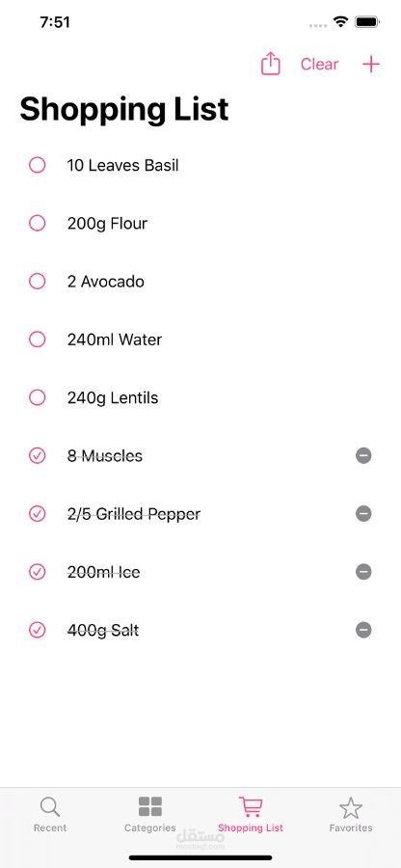This screenshot has width=401, height=868.
Task: Select the Shopping List cart tab
Action: 251,814
